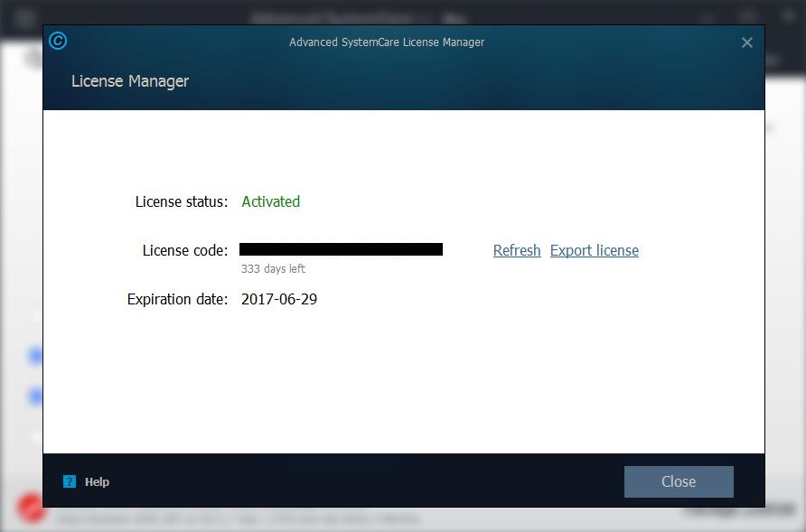Click the 'License Manager' heading

[129, 80]
